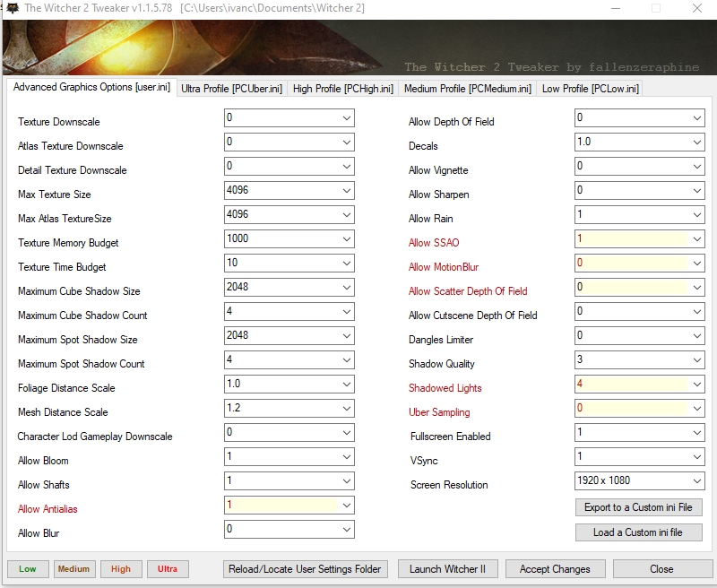Apply the Low preset button
The height and width of the screenshot is (588, 717).
point(28,569)
